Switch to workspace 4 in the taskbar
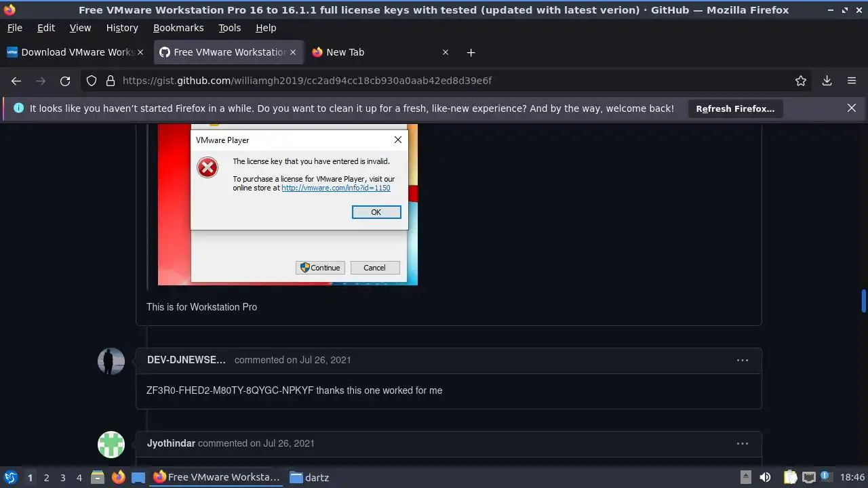This screenshot has width=868, height=488. point(79,477)
